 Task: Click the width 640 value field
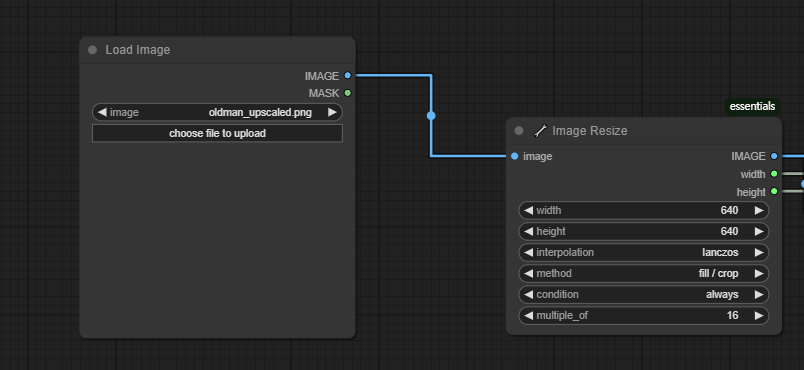[644, 211]
